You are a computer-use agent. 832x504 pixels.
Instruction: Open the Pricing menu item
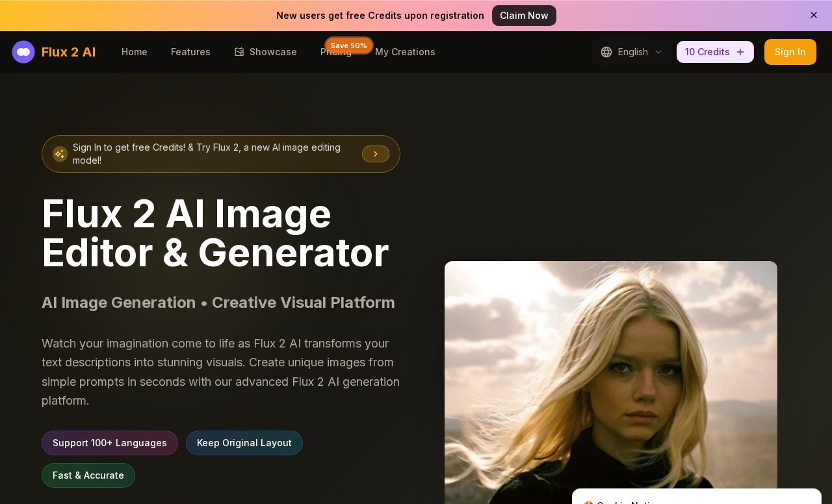[x=336, y=52]
